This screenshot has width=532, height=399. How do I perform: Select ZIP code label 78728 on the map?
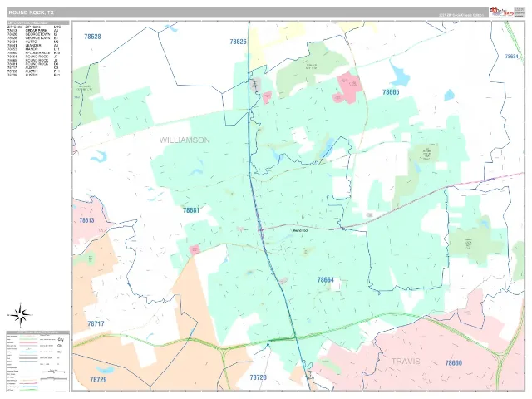pos(259,377)
